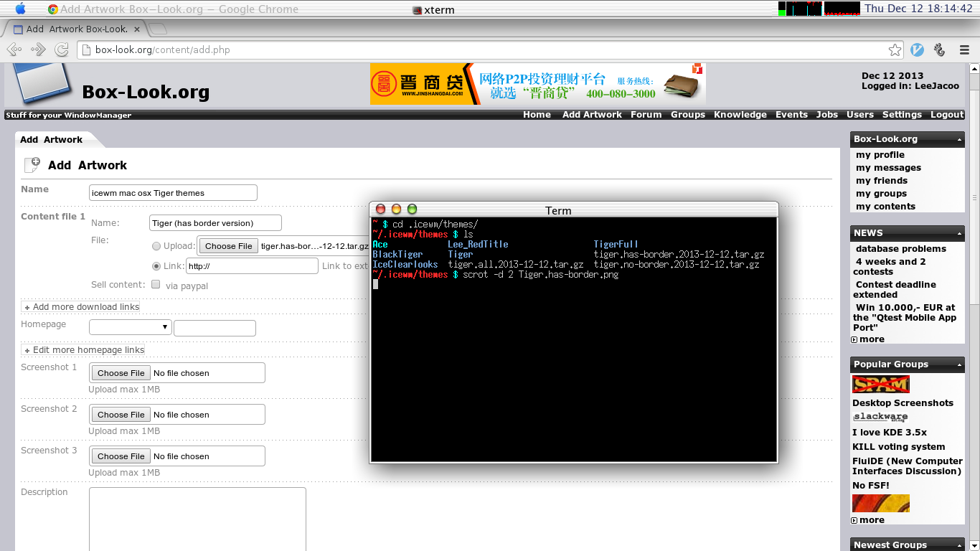Open my groups link
The image size is (980, 551).
pyautogui.click(x=881, y=194)
